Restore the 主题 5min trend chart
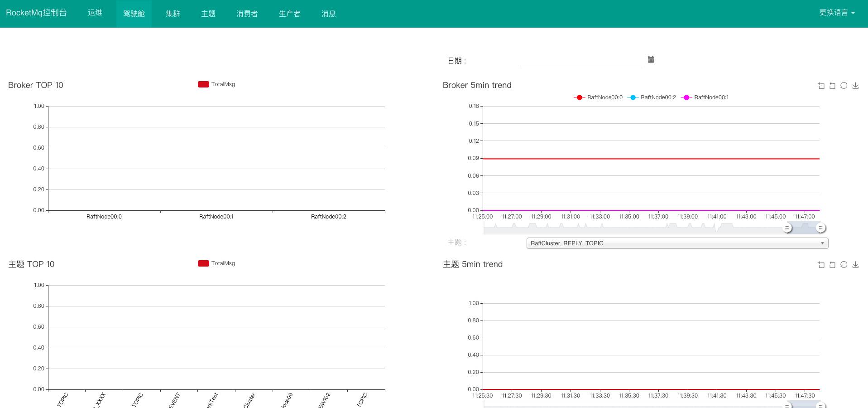This screenshot has height=408, width=868. (x=844, y=265)
